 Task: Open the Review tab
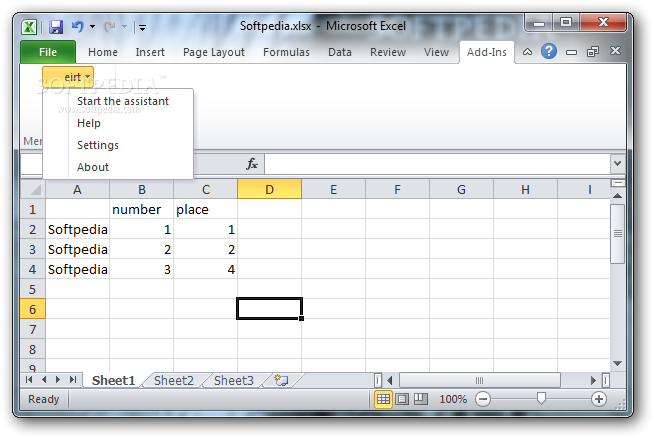click(x=388, y=52)
